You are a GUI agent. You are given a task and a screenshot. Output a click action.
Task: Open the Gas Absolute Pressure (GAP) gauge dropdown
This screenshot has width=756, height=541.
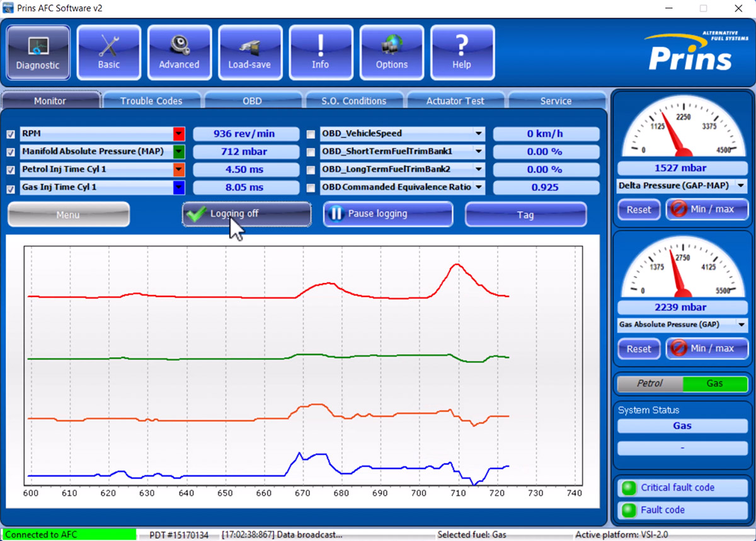point(741,325)
